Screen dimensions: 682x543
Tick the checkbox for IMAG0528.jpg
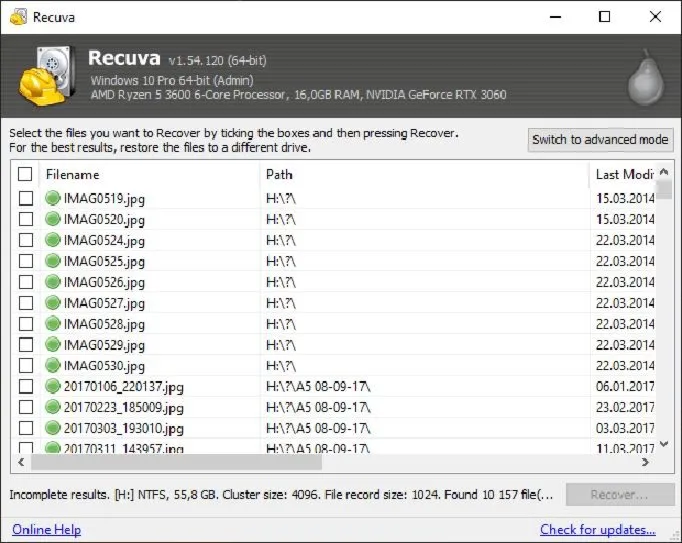click(26, 324)
